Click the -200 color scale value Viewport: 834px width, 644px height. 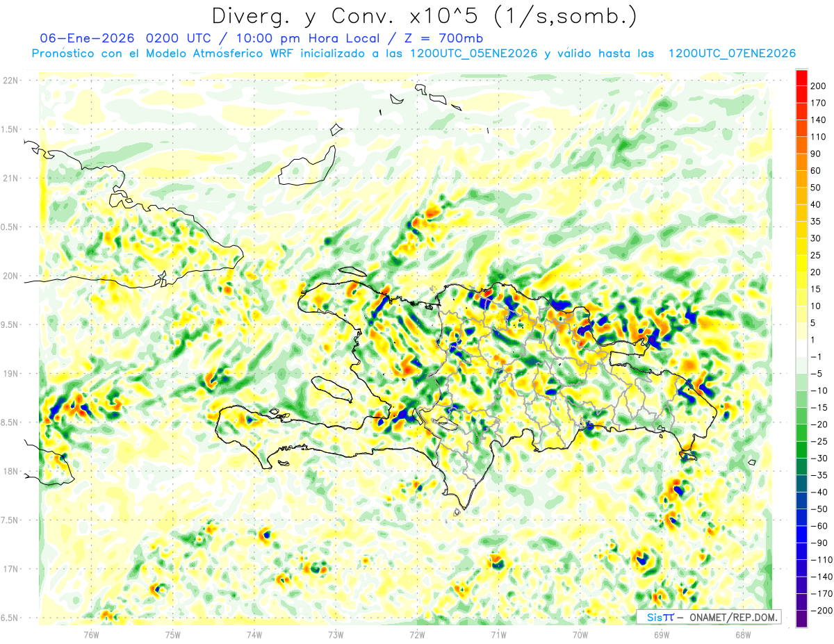click(822, 611)
